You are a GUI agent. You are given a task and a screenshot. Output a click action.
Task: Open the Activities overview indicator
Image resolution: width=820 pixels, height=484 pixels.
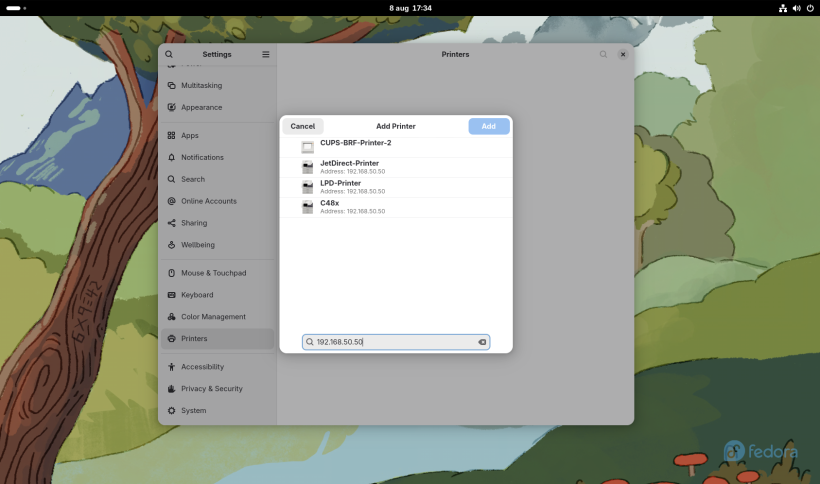(x=16, y=8)
